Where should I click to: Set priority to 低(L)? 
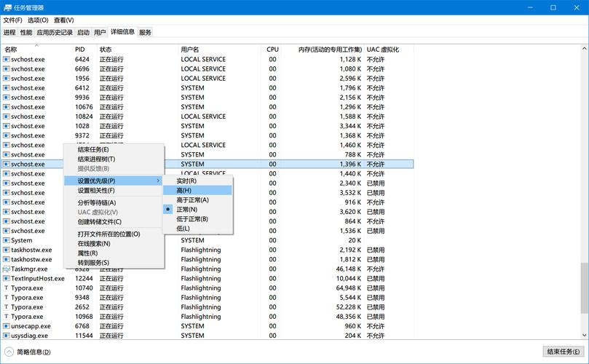[x=198, y=229]
